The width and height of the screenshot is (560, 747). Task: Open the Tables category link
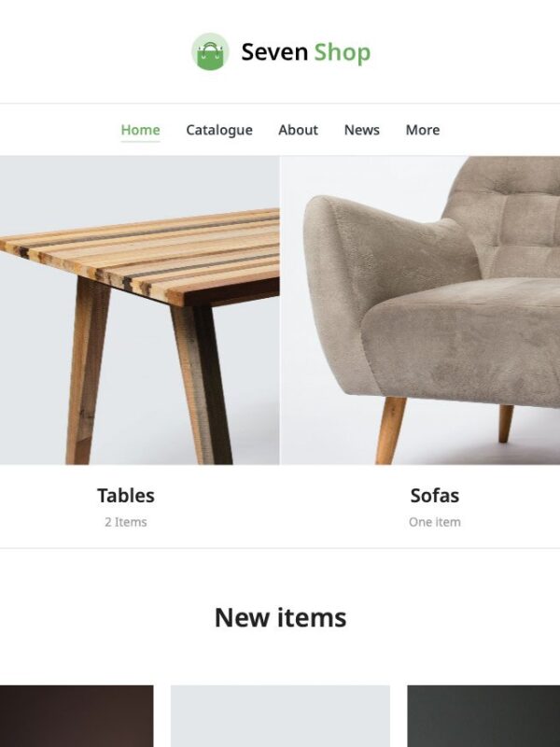click(126, 496)
